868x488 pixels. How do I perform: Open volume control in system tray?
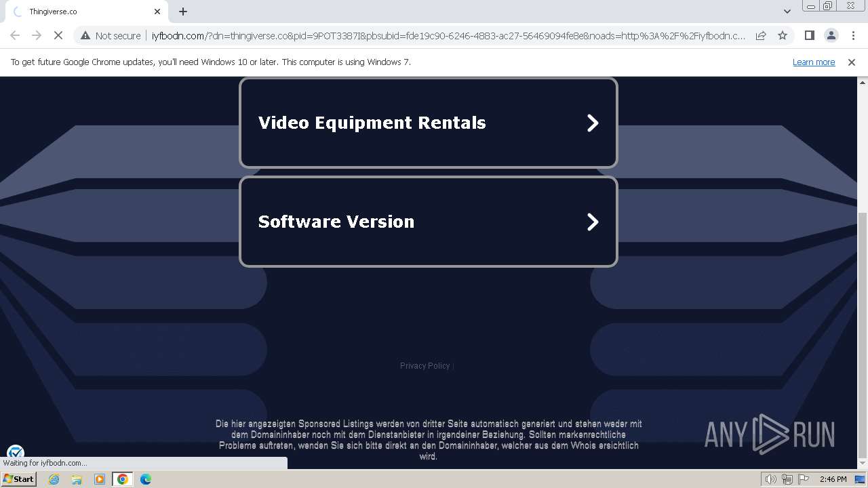[771, 479]
